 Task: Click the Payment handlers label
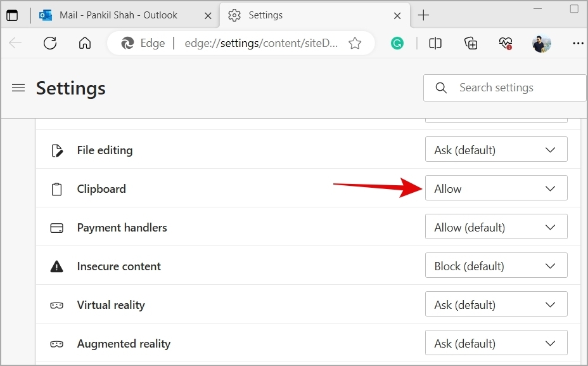point(122,228)
